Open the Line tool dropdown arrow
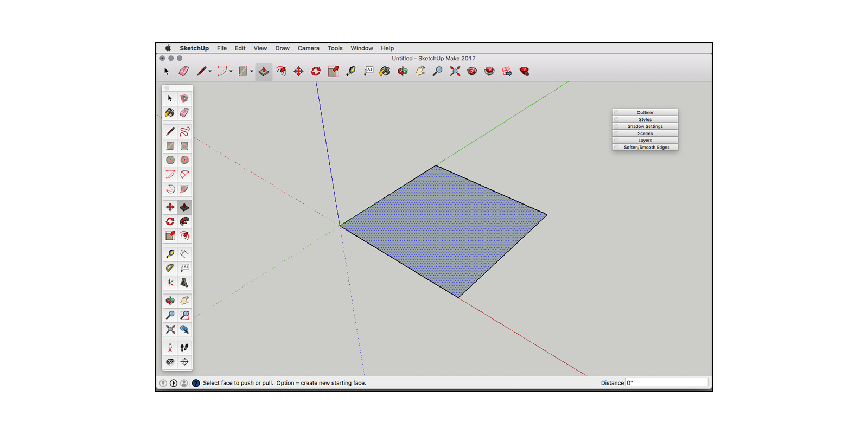 [x=210, y=71]
